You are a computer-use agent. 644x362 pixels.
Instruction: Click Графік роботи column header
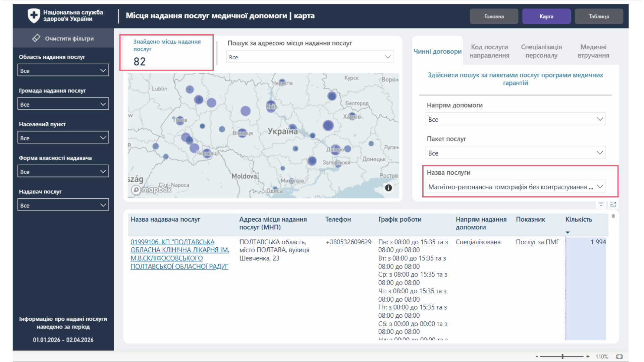click(400, 220)
